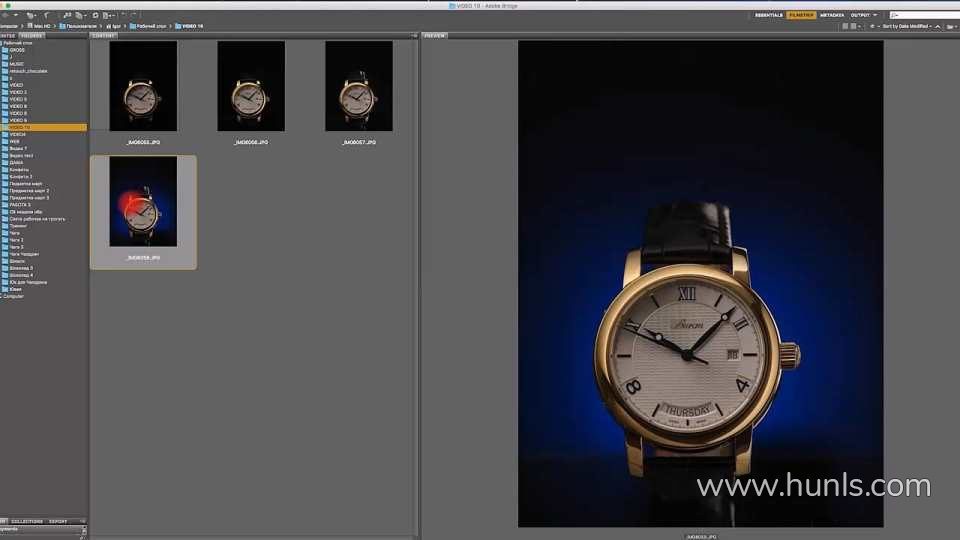Select the retouch_chocolate folder
This screenshot has width=960, height=540.
point(28,71)
